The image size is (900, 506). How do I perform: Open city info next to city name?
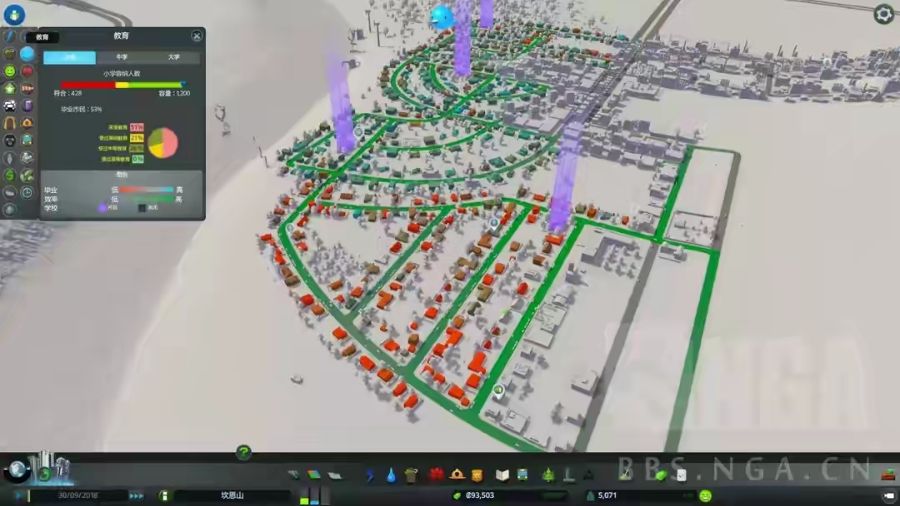click(165, 495)
